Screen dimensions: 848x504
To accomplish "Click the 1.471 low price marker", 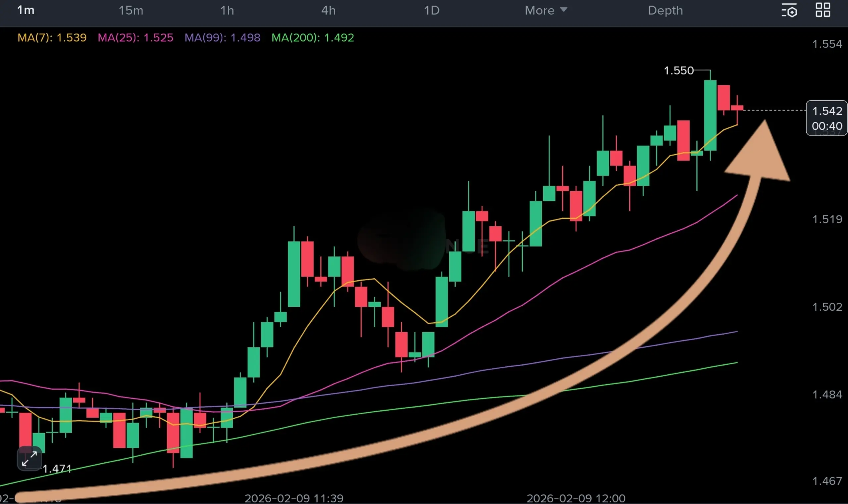I will [x=57, y=469].
